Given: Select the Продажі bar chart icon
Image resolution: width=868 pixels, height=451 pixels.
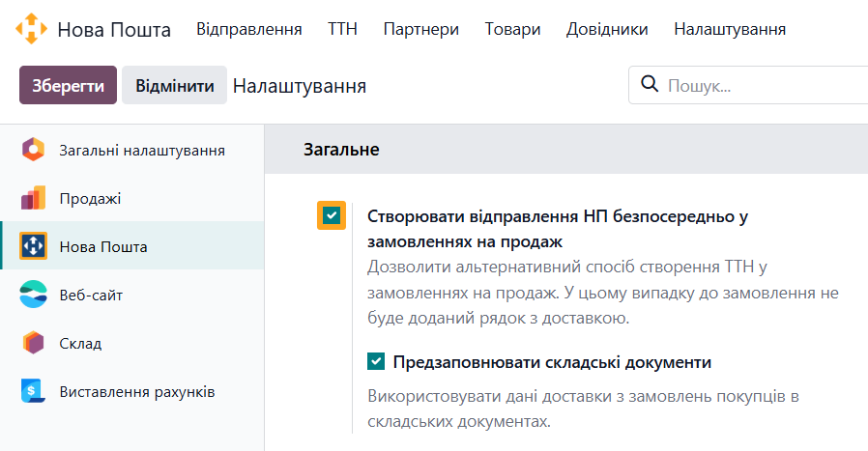Looking at the screenshot, I should coord(33,198).
